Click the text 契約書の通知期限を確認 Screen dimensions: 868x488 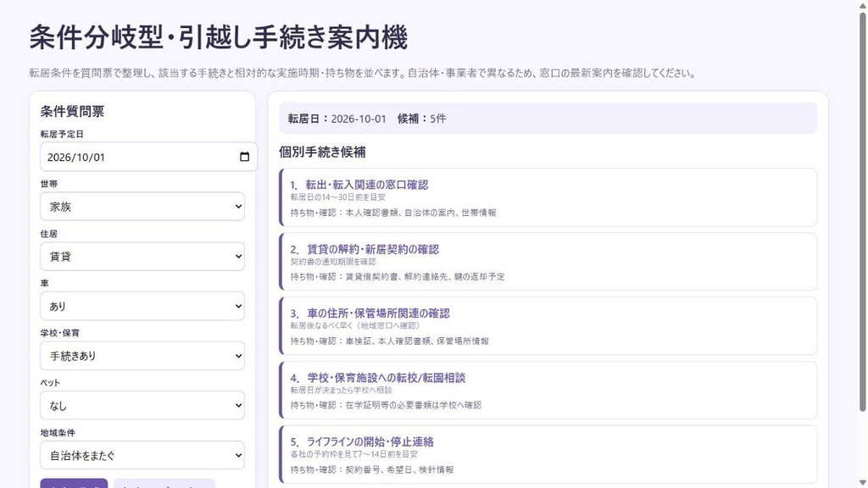(332, 261)
